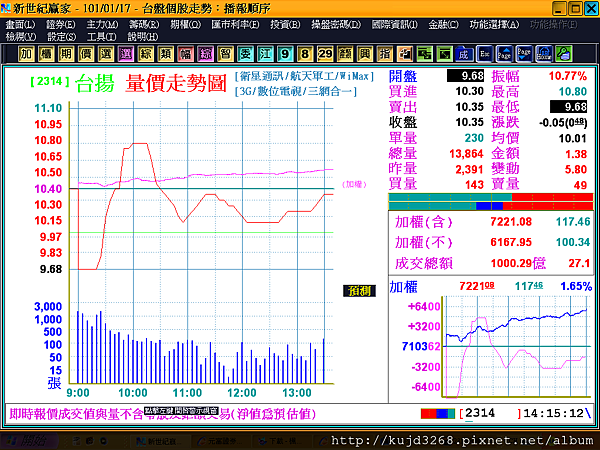Viewport: 600px width, 450px height.
Task: Click the 29 toolbar icon
Action: [x=325, y=54]
